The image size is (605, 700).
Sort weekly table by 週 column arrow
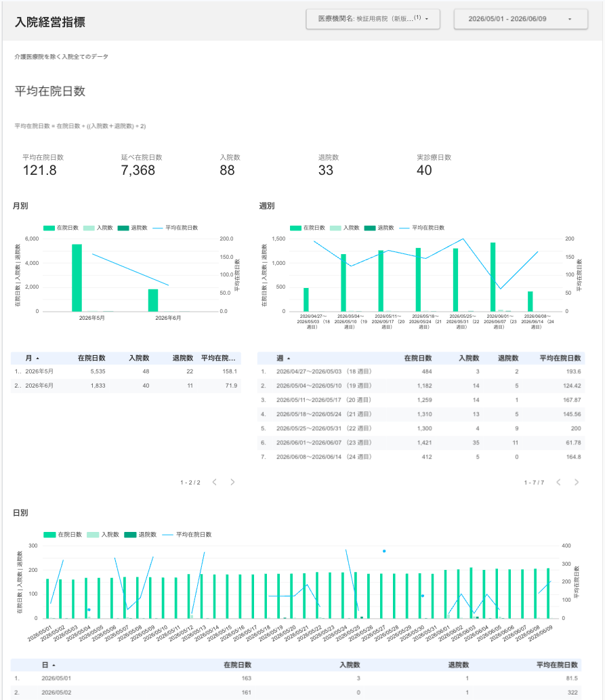pyautogui.click(x=289, y=358)
